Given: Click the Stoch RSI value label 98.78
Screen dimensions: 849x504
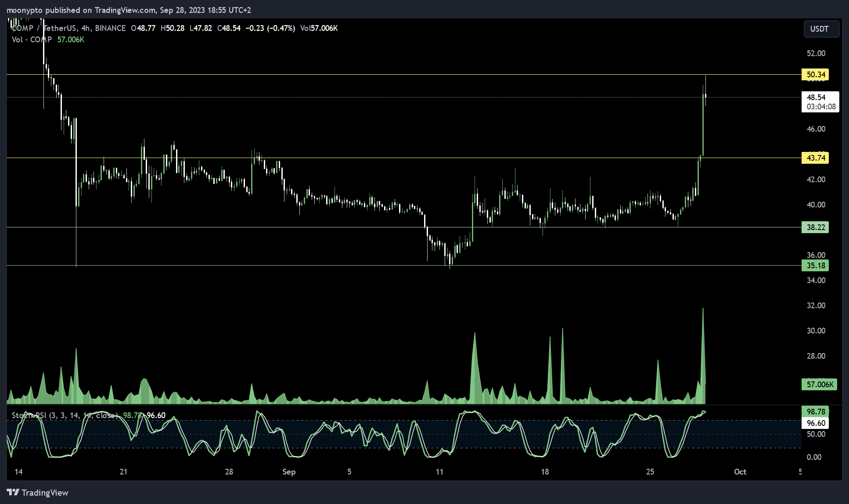Looking at the screenshot, I should [815, 412].
